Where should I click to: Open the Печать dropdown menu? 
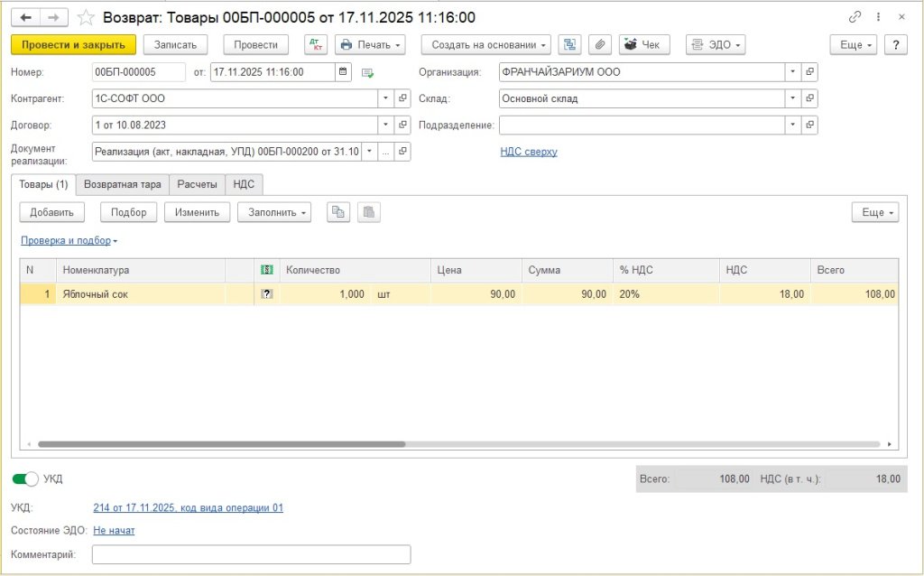point(370,45)
